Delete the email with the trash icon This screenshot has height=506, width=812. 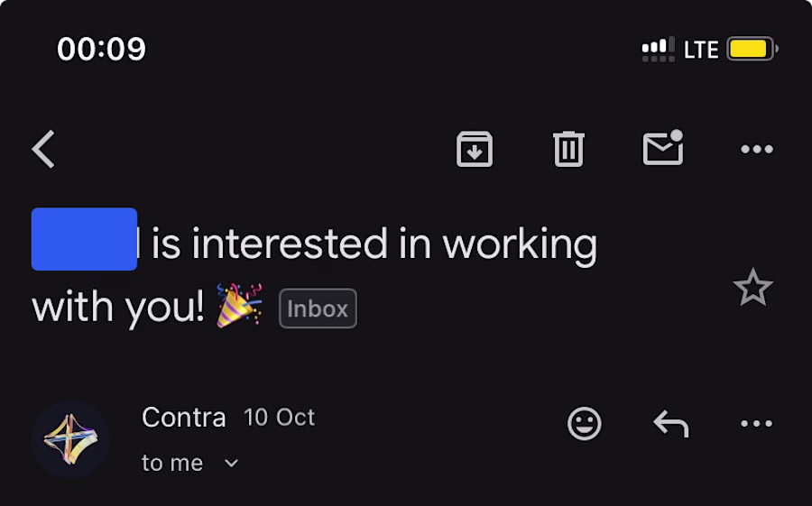(x=568, y=149)
